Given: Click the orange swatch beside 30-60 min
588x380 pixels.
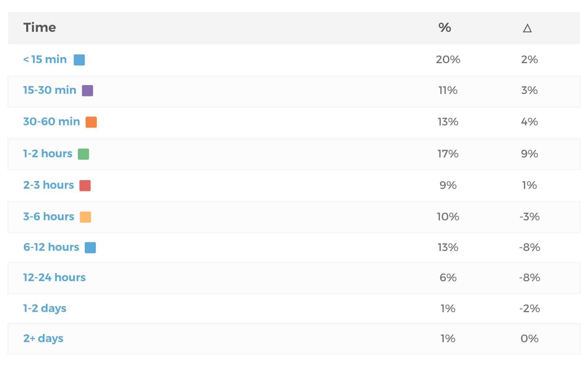Looking at the screenshot, I should tap(91, 122).
